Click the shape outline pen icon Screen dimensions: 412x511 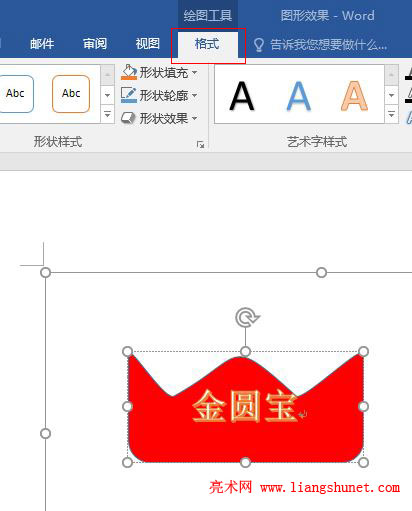coord(129,95)
